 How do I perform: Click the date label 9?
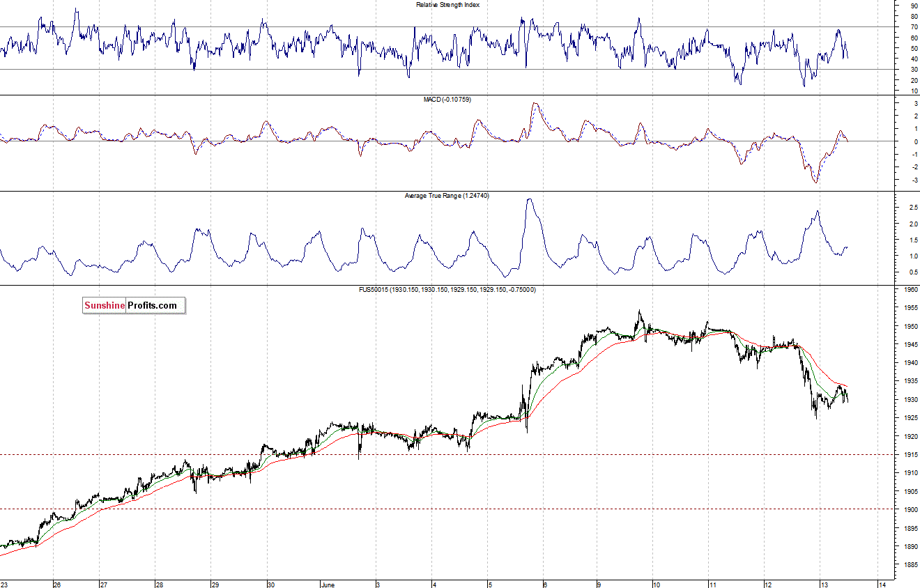(599, 584)
